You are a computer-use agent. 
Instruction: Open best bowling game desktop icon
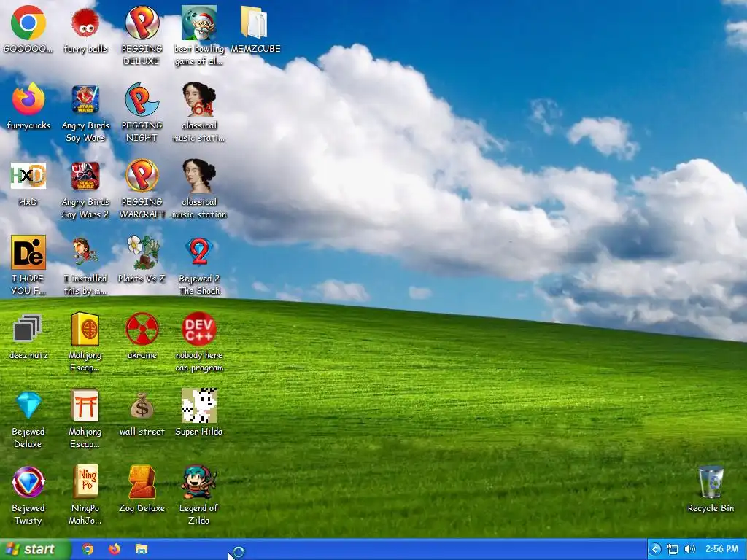pos(199,23)
